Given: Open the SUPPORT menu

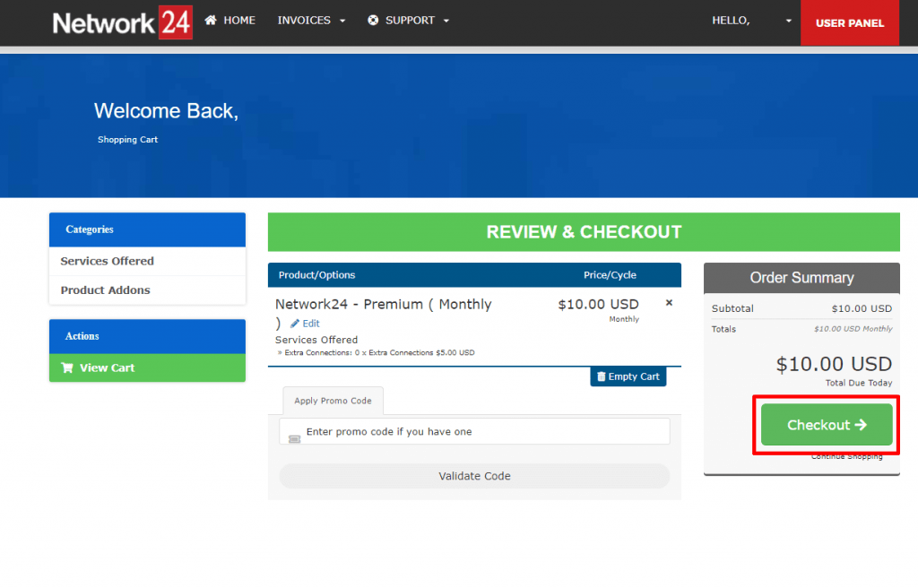Looking at the screenshot, I should [409, 21].
